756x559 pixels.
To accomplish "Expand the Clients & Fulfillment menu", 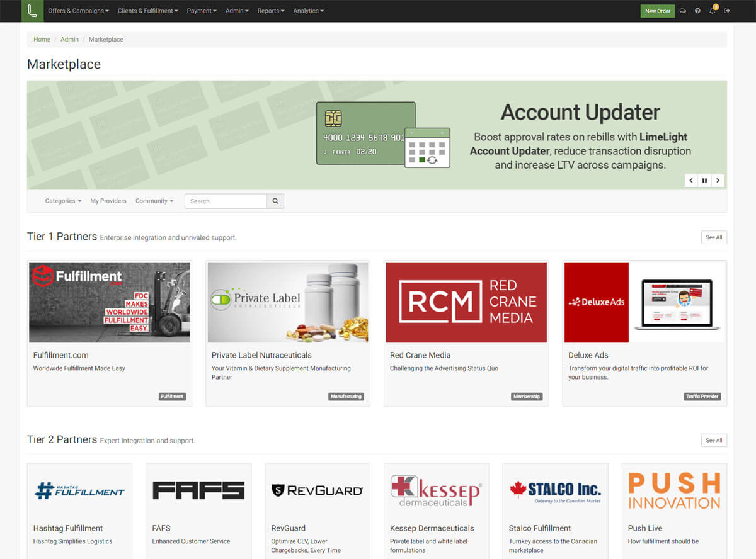I will click(x=148, y=11).
